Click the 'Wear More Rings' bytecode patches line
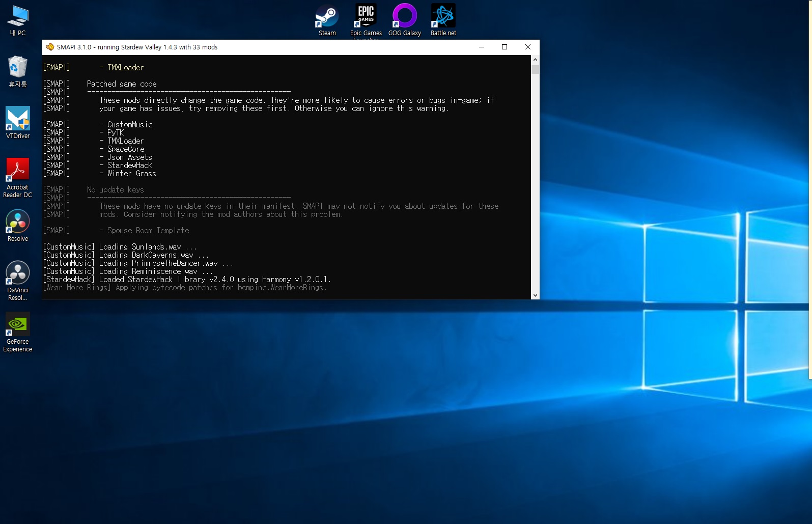 pos(185,288)
